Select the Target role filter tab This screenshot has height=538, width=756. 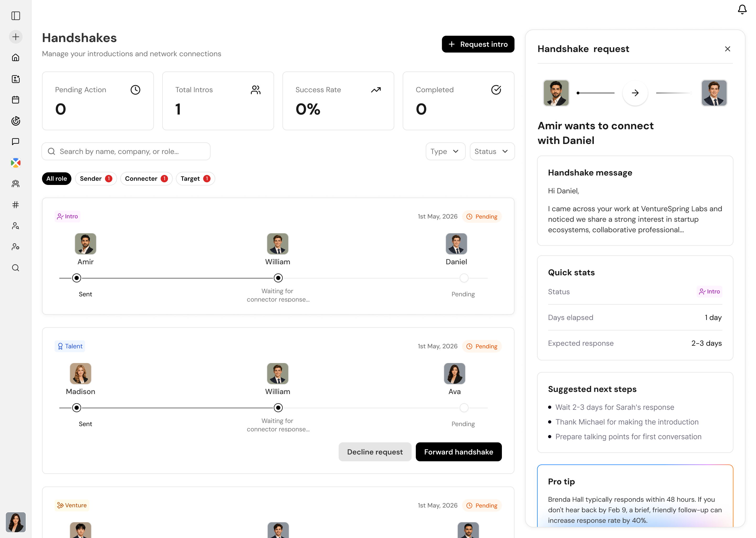195,179
